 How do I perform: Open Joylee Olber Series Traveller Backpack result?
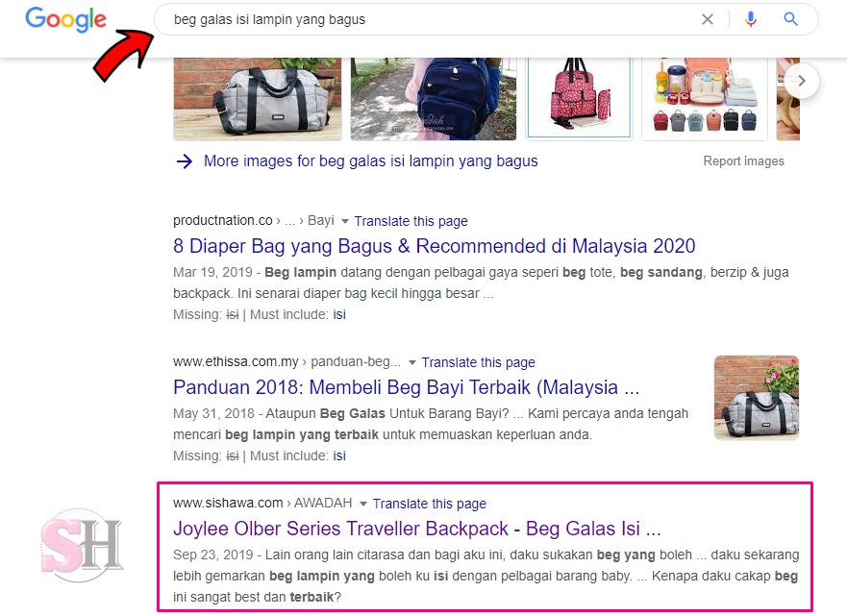pos(416,529)
